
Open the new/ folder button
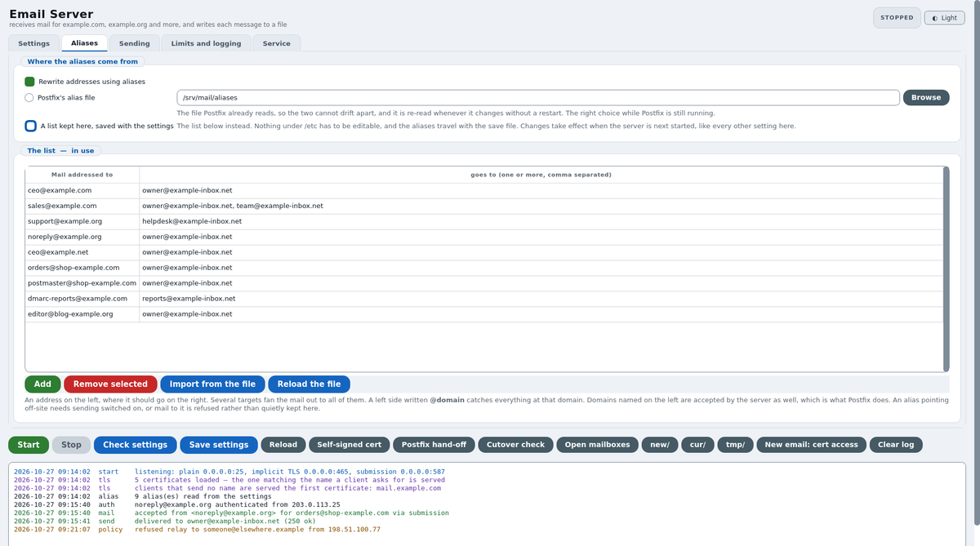point(660,445)
